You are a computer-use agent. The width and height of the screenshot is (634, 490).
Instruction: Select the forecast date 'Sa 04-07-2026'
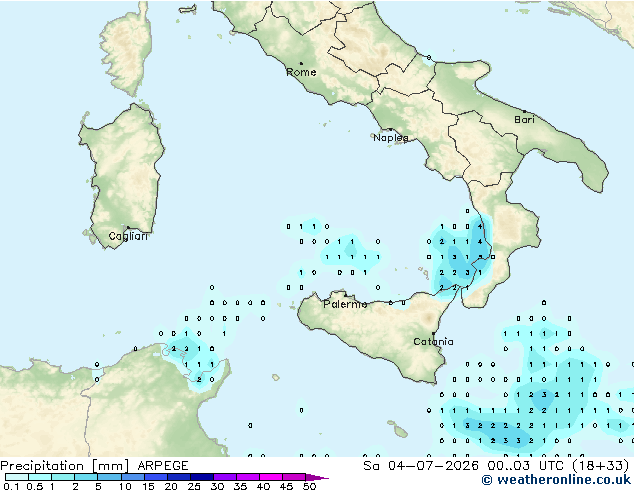click(421, 466)
